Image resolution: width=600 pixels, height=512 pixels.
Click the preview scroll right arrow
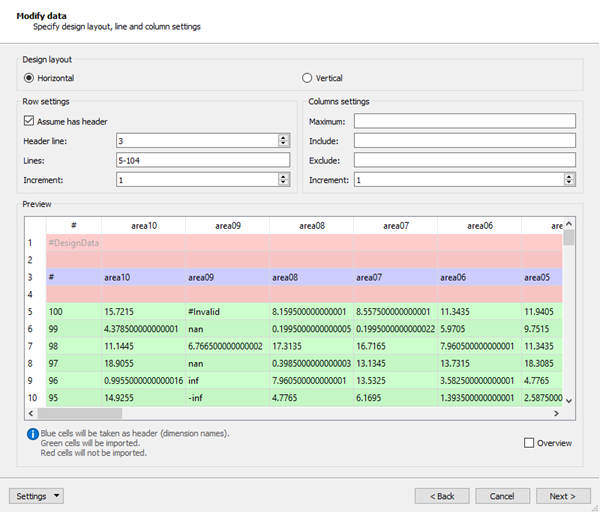[x=556, y=413]
